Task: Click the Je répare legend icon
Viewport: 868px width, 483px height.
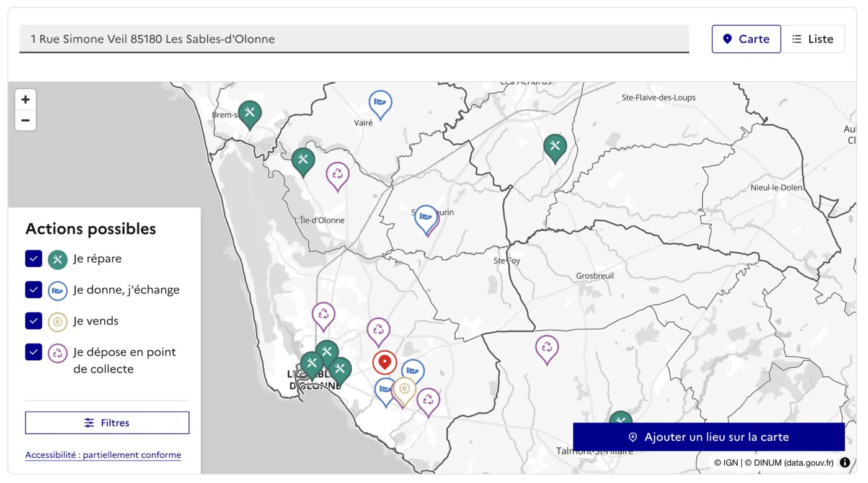Action: pyautogui.click(x=58, y=259)
